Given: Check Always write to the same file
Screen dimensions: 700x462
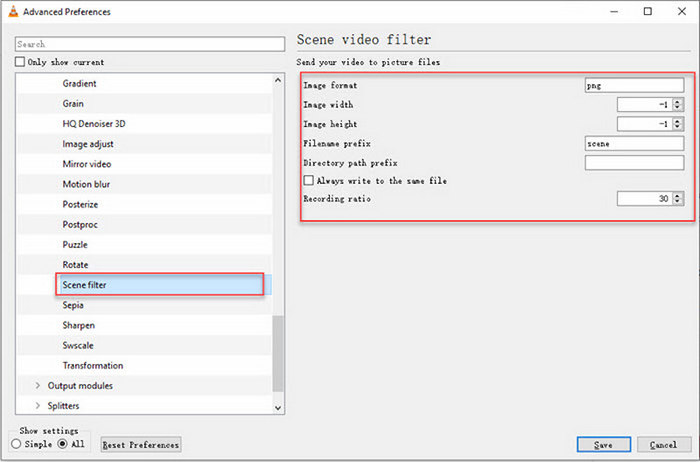Looking at the screenshot, I should [x=309, y=181].
